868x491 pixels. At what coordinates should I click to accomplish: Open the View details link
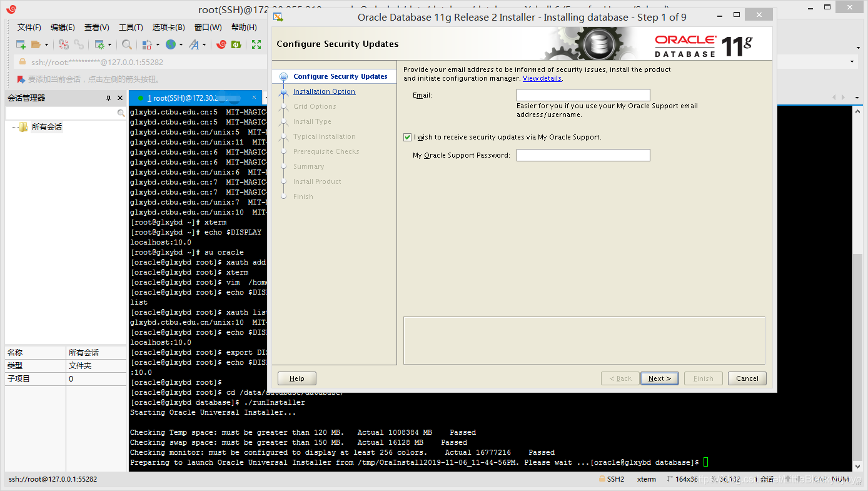coord(542,79)
